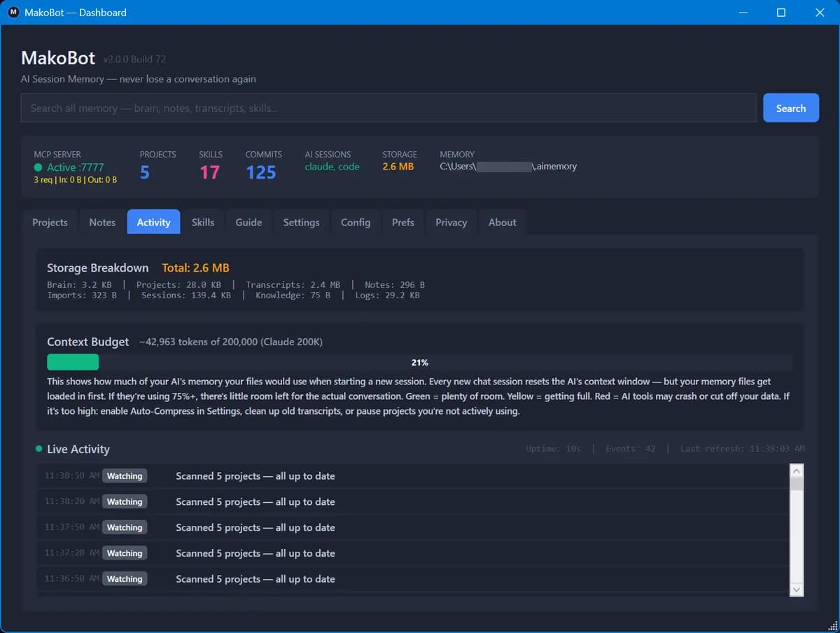Click the Live Activity green indicator dot
This screenshot has width=840, height=633.
click(38, 449)
